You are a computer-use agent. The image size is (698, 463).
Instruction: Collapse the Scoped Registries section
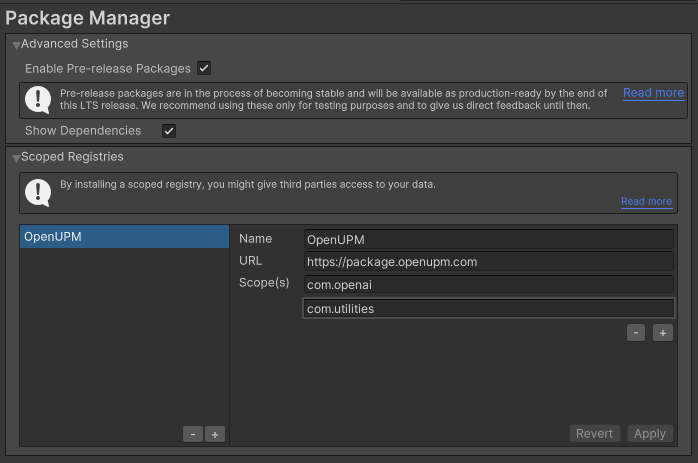pos(16,158)
